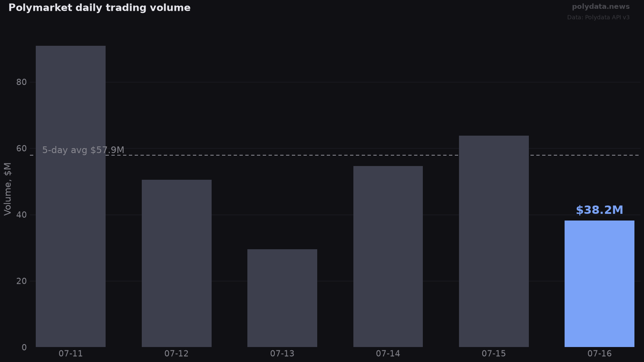Select the 07-15 volume bar
This screenshot has height=362, width=644.
(x=494, y=241)
